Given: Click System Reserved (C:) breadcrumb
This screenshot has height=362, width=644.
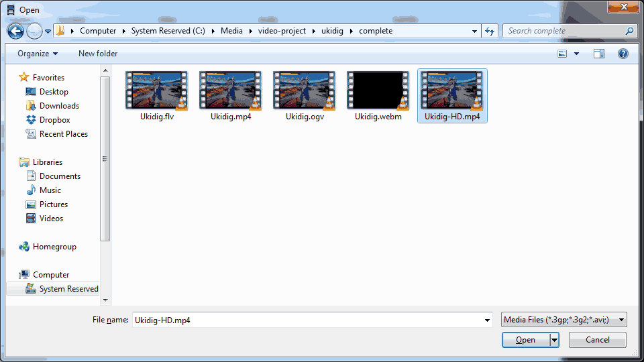Looking at the screenshot, I should coord(168,31).
